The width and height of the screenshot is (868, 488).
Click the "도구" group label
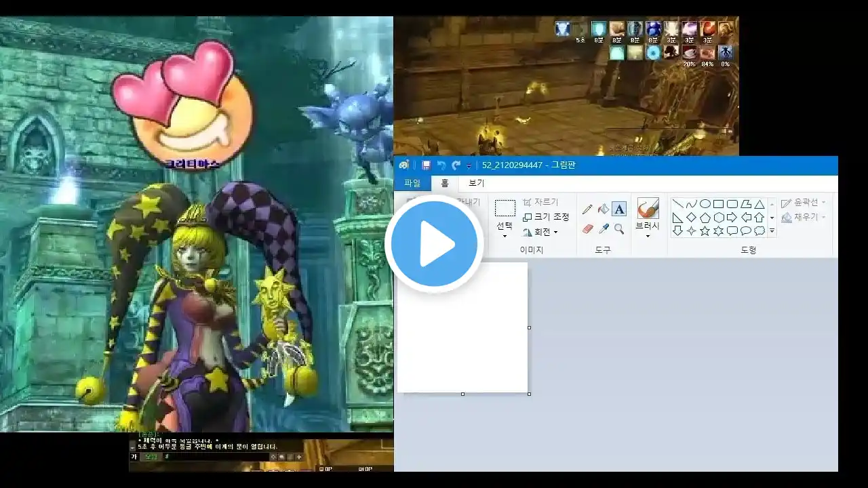(603, 249)
